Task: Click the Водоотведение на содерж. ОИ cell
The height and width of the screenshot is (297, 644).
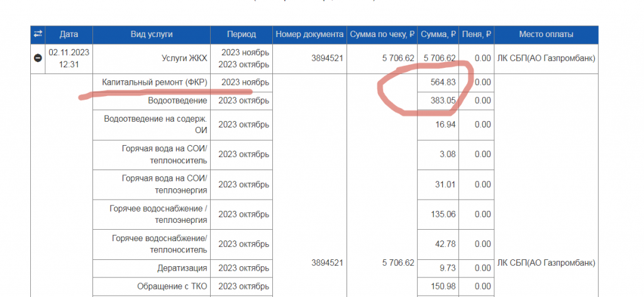Action: pos(161,124)
